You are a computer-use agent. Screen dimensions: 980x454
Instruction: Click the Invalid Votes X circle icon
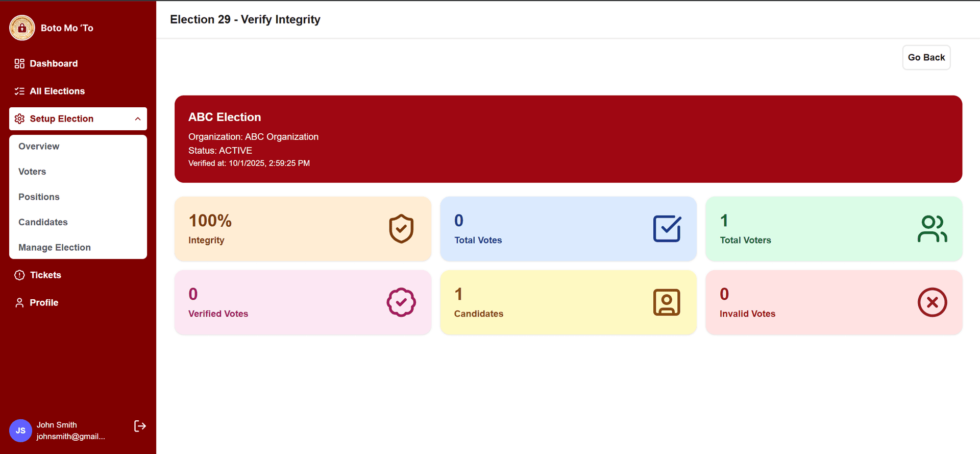pos(932,302)
